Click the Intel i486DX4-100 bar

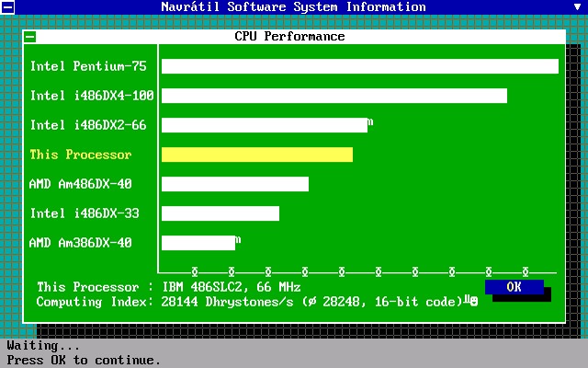[334, 96]
